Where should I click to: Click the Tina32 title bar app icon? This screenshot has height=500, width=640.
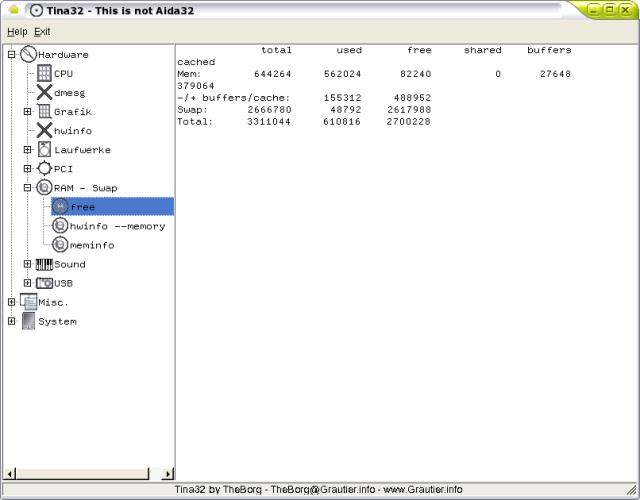tap(36, 10)
